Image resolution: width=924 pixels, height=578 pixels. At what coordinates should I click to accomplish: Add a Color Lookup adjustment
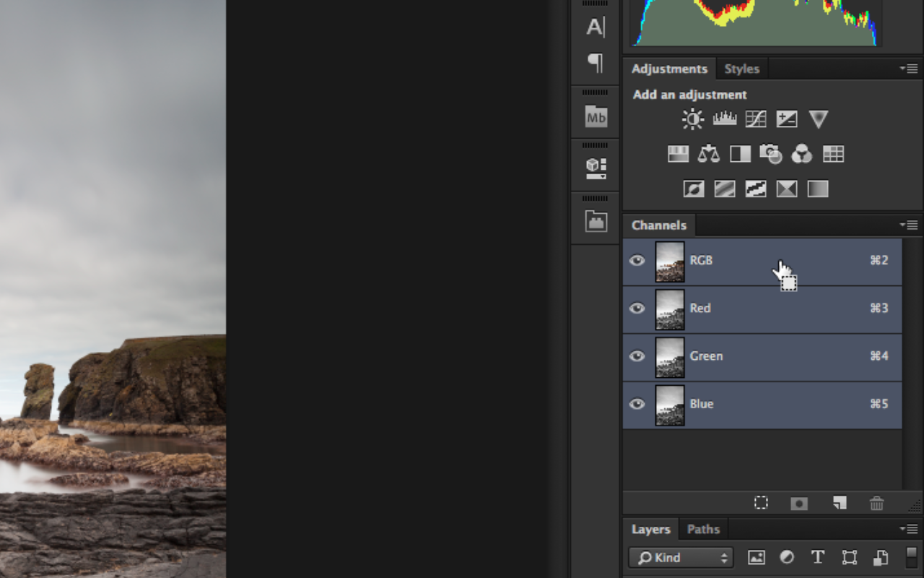tap(833, 154)
